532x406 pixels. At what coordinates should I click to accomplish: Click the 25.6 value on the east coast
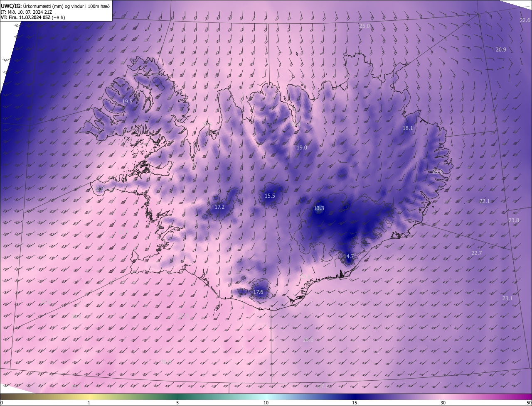[438, 171]
